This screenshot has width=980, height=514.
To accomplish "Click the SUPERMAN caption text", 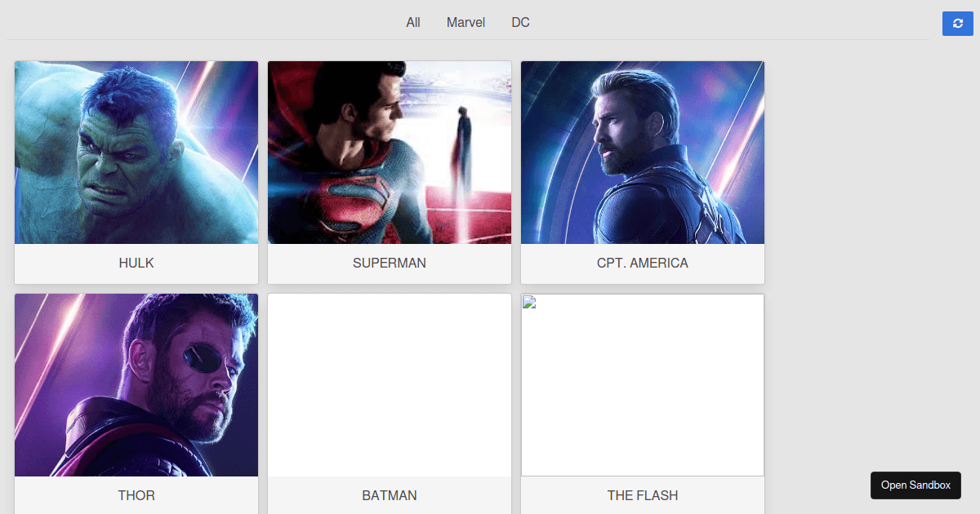I will pos(390,264).
